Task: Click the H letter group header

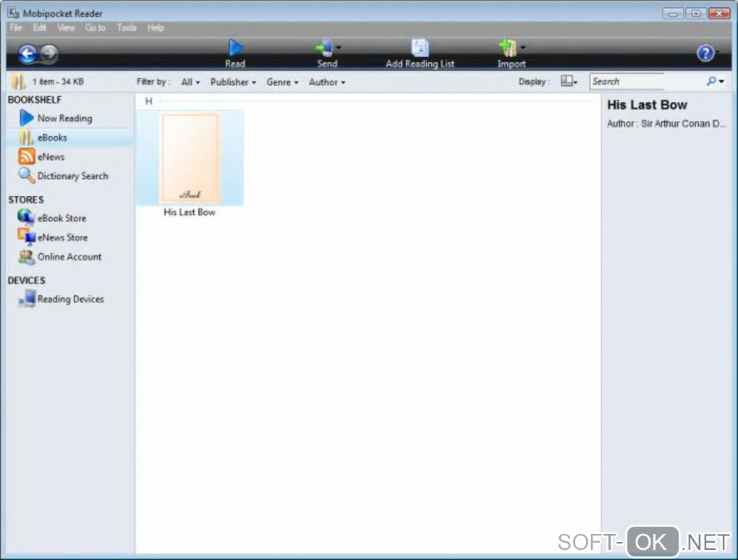Action: (x=149, y=101)
